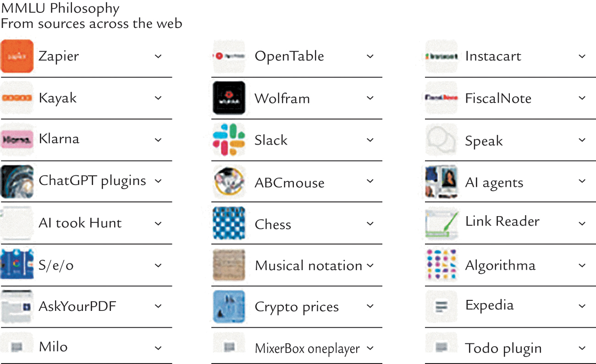The height and width of the screenshot is (364, 596).
Task: Click the Algorithma colorful shapes icon
Action: (x=441, y=265)
